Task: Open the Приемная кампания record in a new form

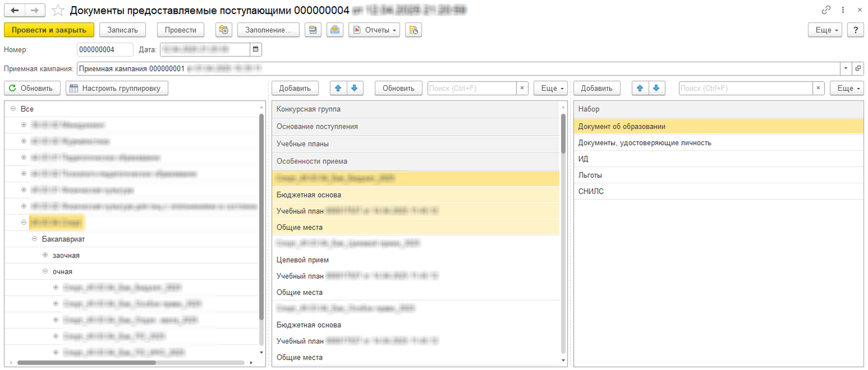Action: (858, 69)
